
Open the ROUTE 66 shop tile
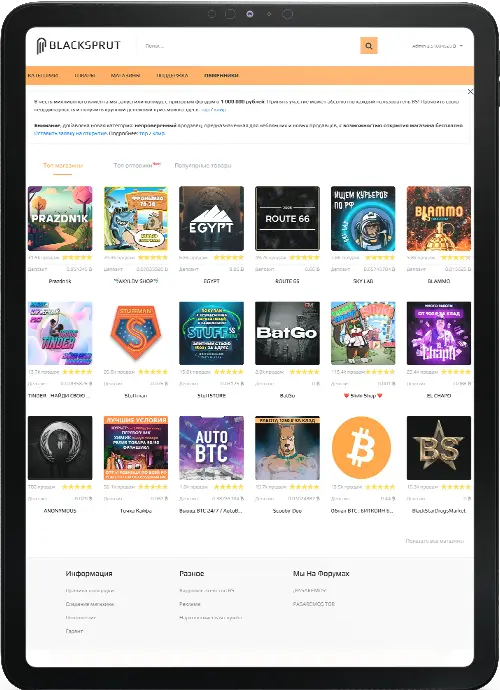pos(287,218)
